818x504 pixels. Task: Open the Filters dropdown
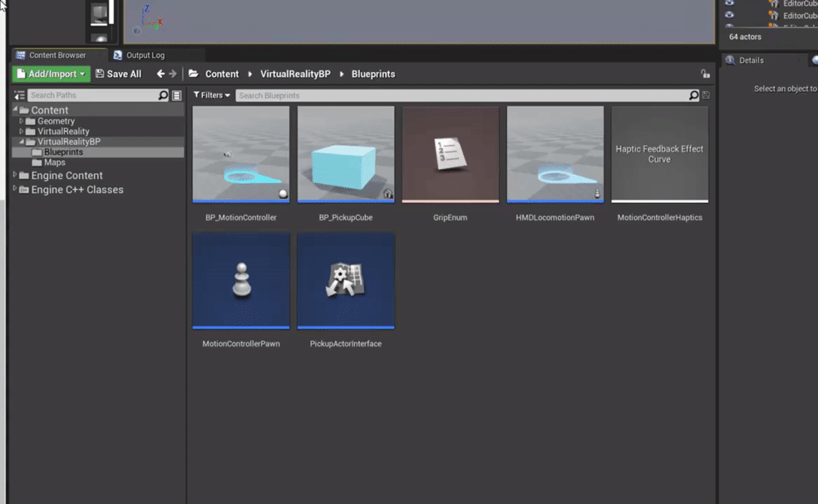click(211, 96)
